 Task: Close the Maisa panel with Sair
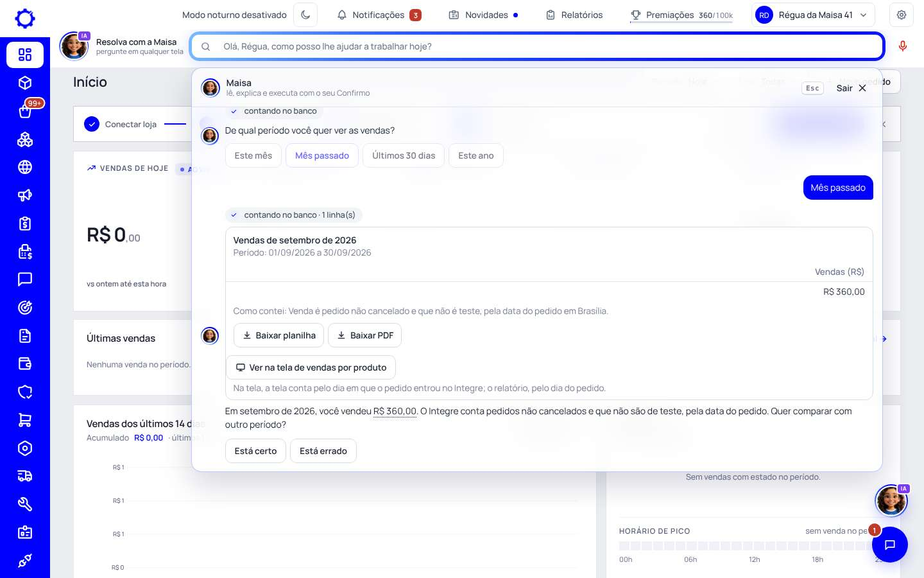point(851,88)
